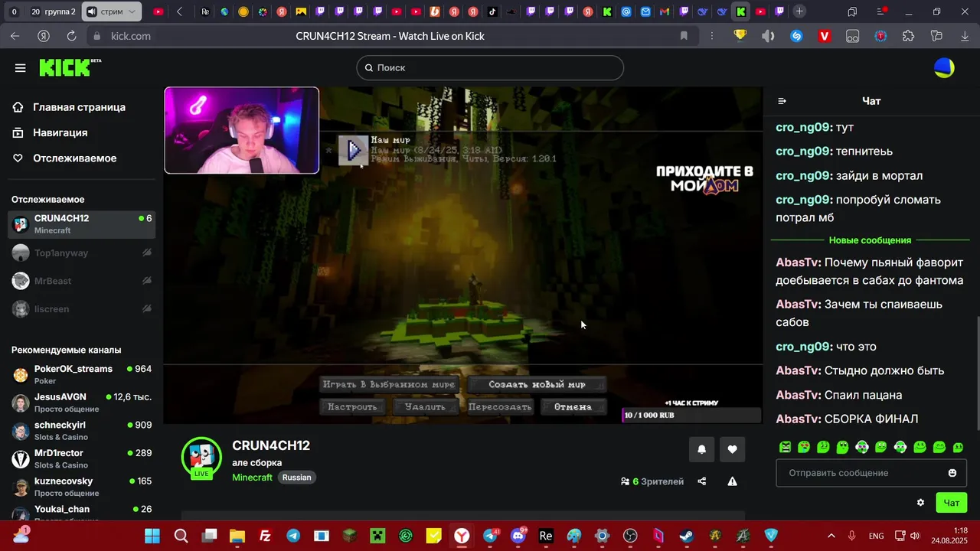This screenshot has height=551, width=980.
Task: Open Windows Start menu
Action: [152, 536]
